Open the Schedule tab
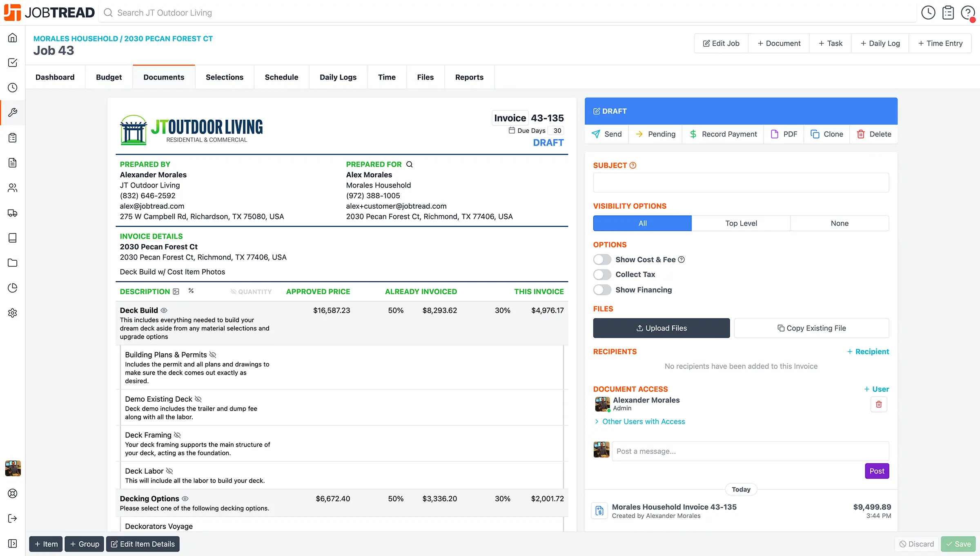The image size is (980, 556). coord(281,77)
